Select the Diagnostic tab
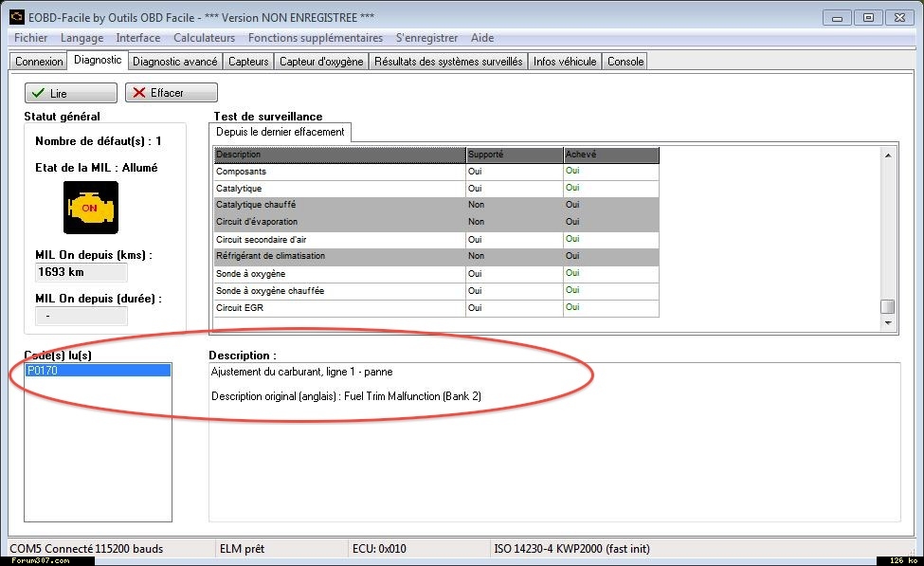The width and height of the screenshot is (924, 566). [98, 60]
